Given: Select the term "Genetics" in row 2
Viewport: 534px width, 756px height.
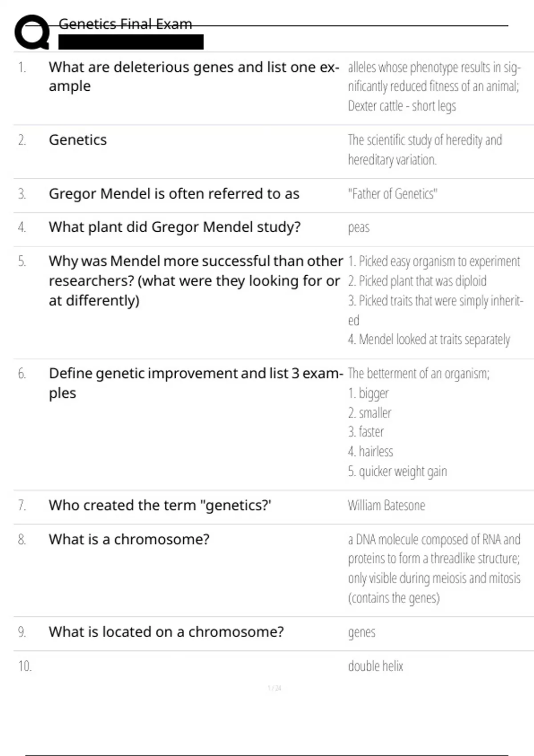Looking at the screenshot, I should [x=78, y=140].
